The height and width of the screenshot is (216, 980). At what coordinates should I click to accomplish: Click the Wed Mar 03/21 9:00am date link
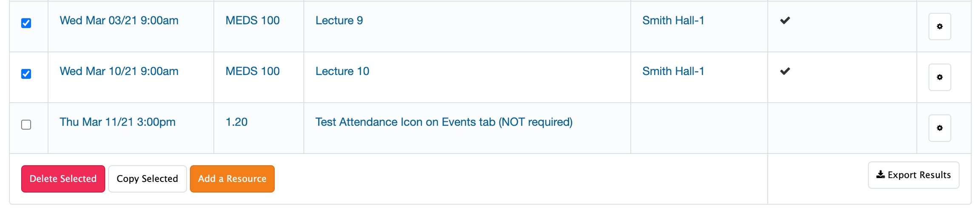119,20
